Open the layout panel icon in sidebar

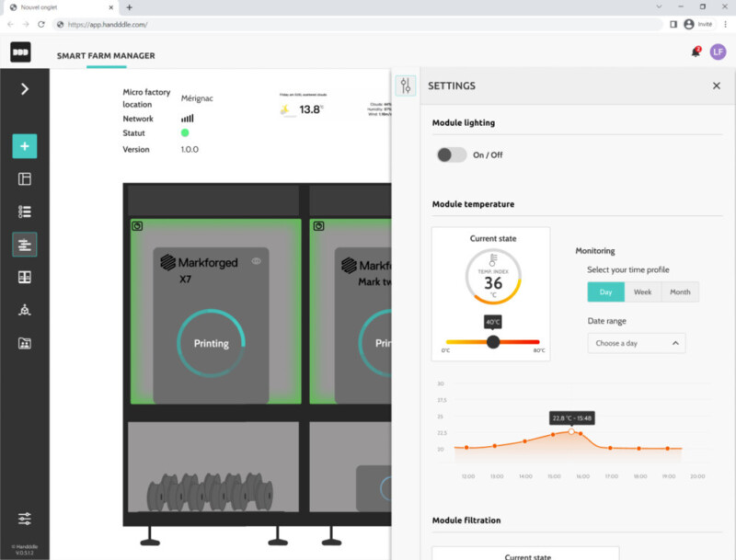click(x=25, y=178)
